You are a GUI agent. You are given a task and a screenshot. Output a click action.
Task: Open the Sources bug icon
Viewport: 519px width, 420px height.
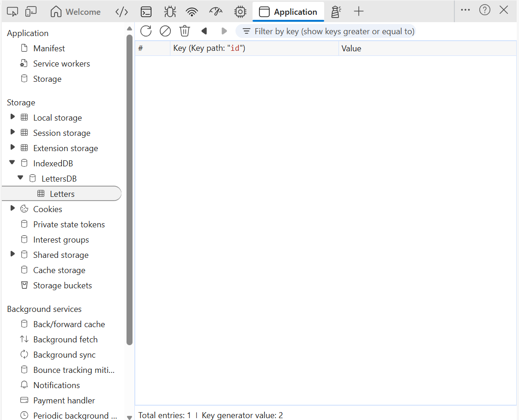point(170,12)
